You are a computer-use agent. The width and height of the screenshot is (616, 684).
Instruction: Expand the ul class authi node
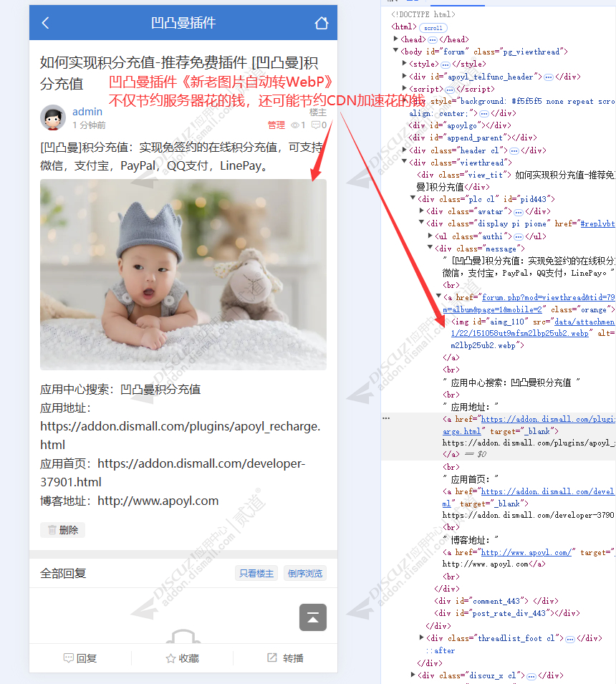(x=430, y=236)
